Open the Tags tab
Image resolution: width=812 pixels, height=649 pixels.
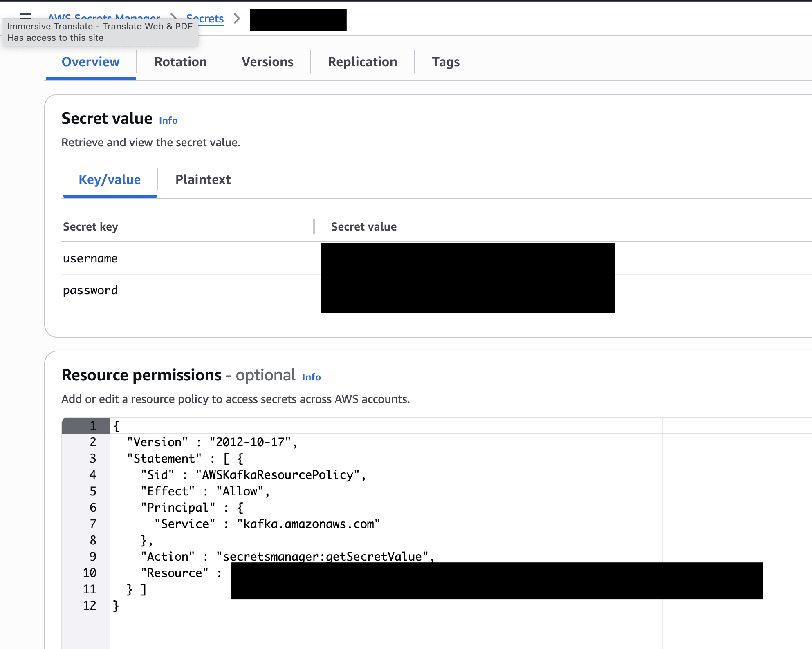pyautogui.click(x=445, y=62)
